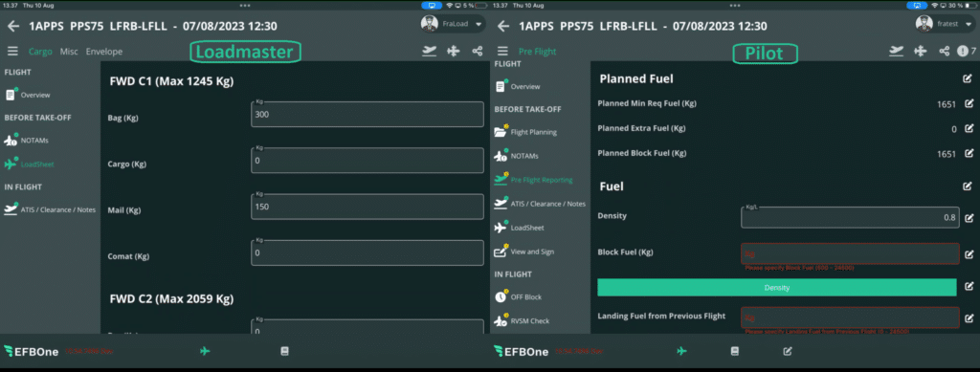Click edit icon next to Density field

pos(969,218)
